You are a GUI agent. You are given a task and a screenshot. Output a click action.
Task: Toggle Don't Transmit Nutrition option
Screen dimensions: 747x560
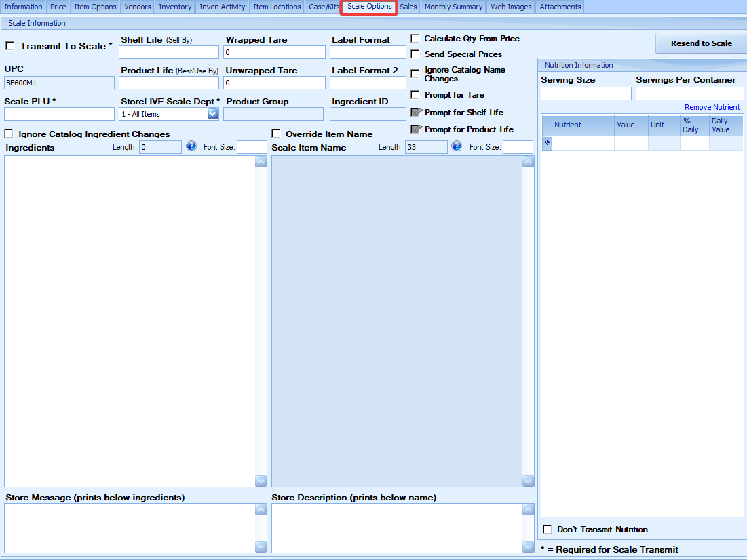(548, 529)
